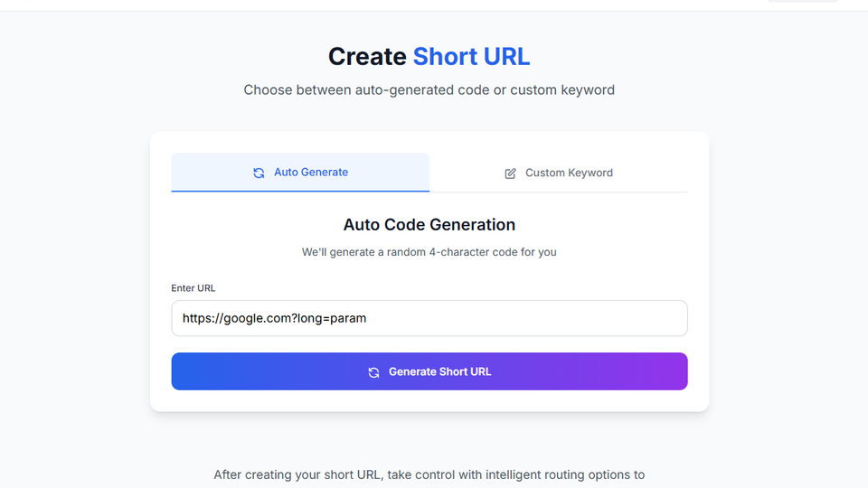The width and height of the screenshot is (868, 488).
Task: Click the blue underline beneath Auto Generate tab
Action: click(x=300, y=191)
